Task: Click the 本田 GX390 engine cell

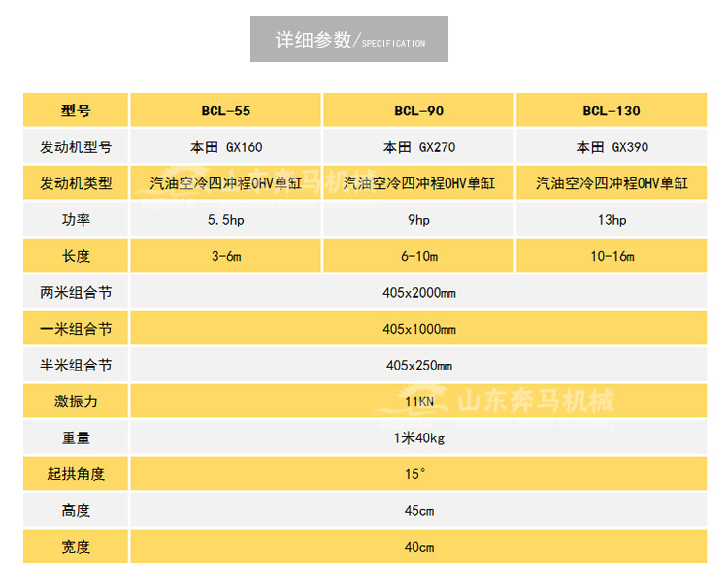Action: point(612,147)
